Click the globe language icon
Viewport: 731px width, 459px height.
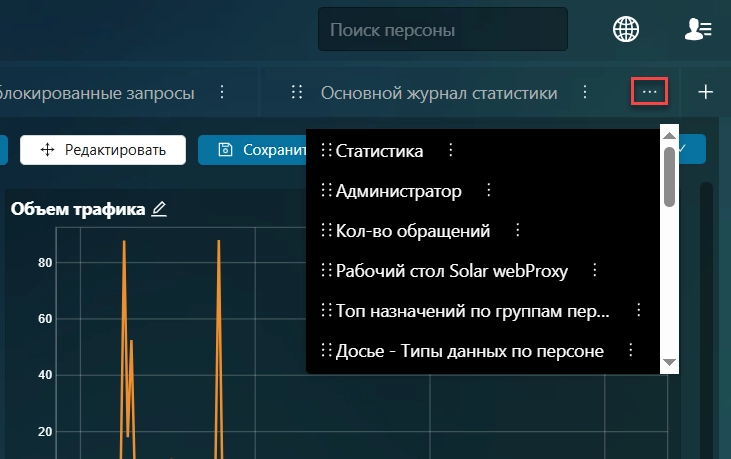(626, 30)
